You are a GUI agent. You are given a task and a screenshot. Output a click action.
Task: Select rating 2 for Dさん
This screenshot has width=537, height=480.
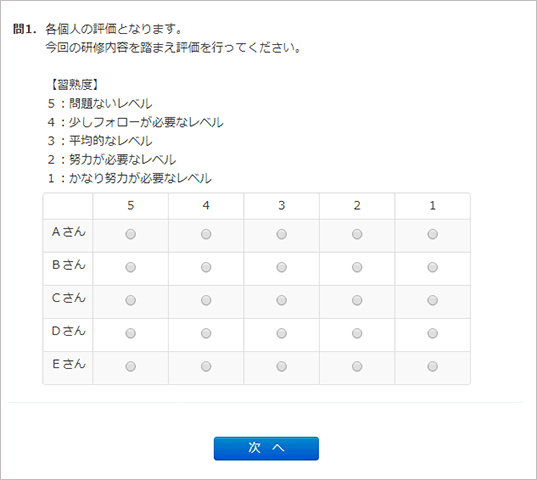(357, 333)
